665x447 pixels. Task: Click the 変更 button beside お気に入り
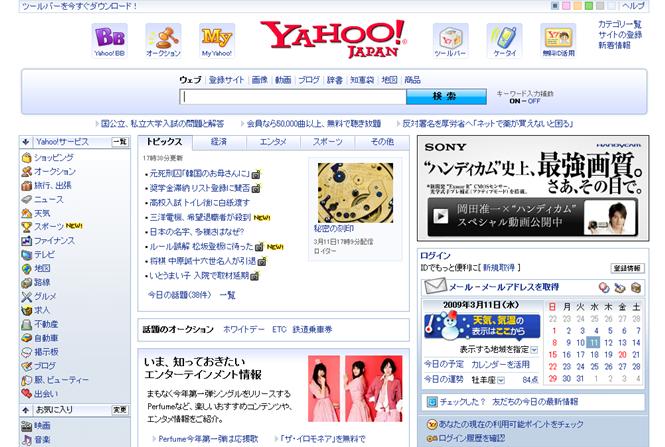[x=120, y=410]
